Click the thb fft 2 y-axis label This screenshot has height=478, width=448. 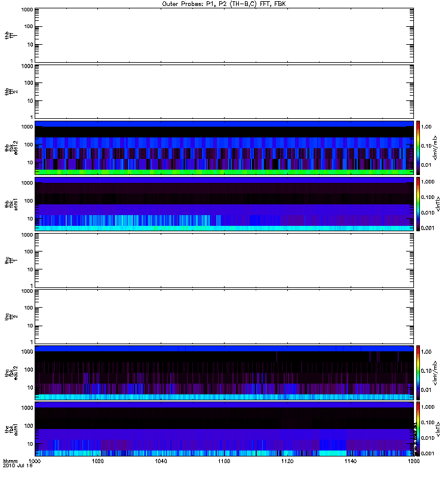[11, 92]
